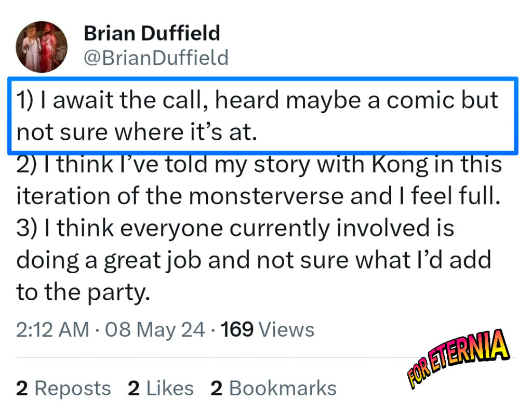Click the closing line "to the party."
The height and width of the screenshot is (413, 532).
(83, 292)
